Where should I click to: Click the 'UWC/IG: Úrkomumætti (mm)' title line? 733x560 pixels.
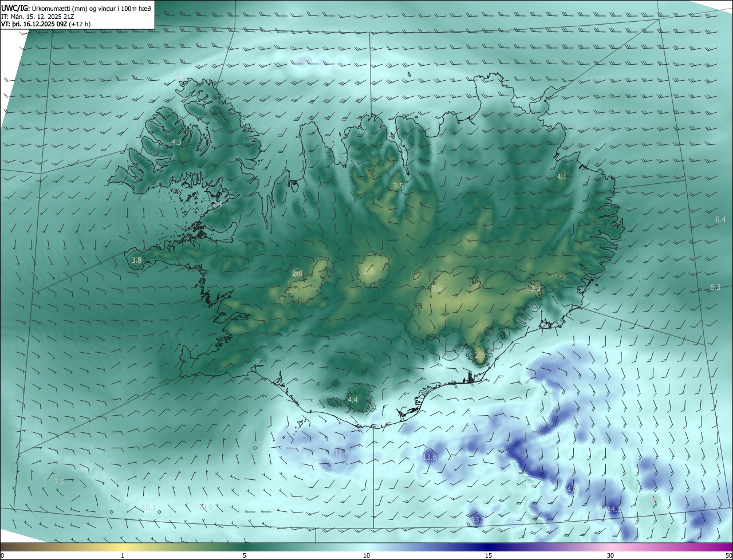76,8
